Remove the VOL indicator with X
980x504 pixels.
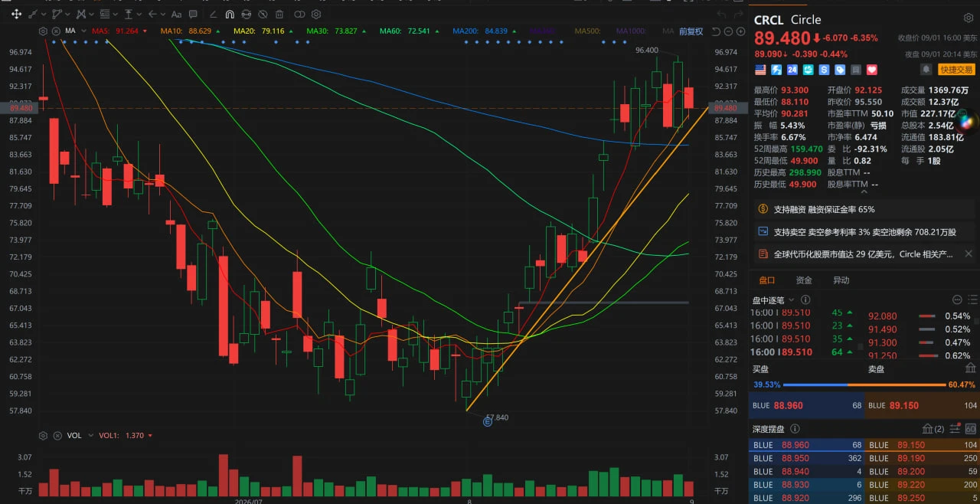pos(56,435)
